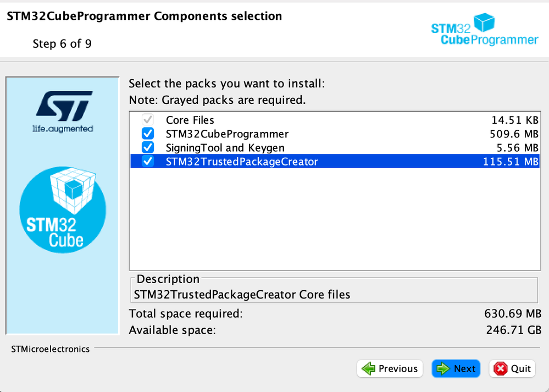549x392 pixels.
Task: Uncheck the STM32CubeProgrammer pack checkbox
Action: point(148,134)
